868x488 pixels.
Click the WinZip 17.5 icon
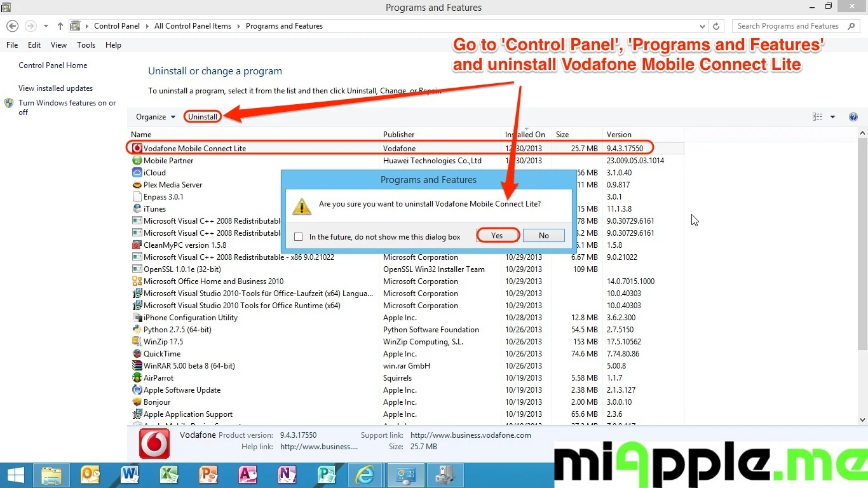(x=137, y=342)
